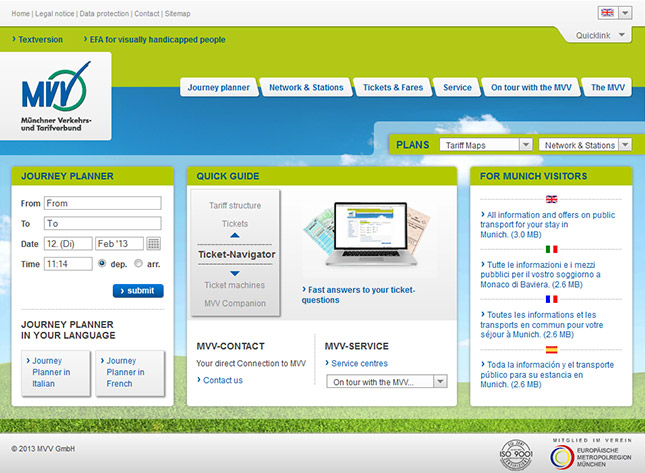The image size is (645, 473).
Task: Select MVV Companion in Quick Guide
Action: coord(235,303)
